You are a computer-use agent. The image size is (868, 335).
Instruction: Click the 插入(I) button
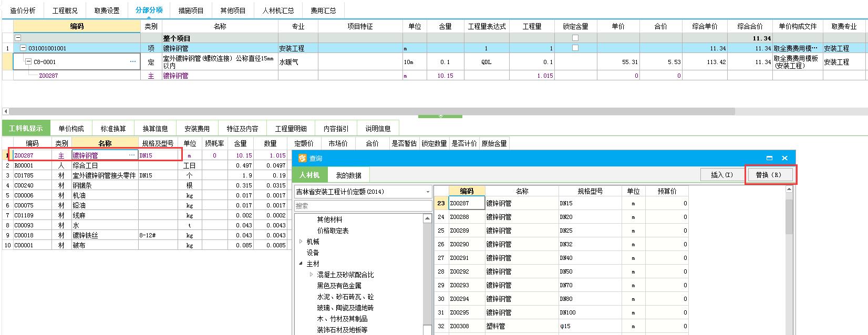tap(722, 175)
